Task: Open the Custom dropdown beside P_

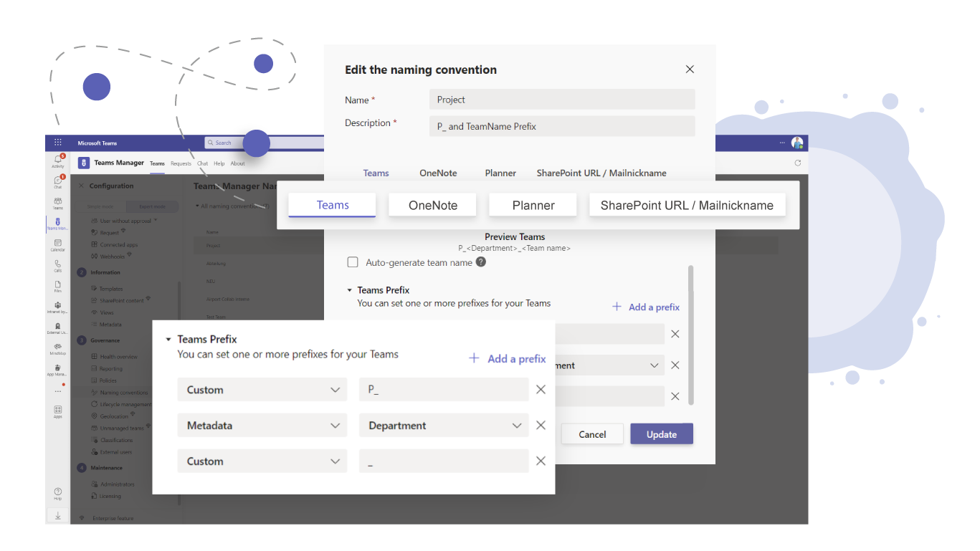Action: tap(262, 390)
